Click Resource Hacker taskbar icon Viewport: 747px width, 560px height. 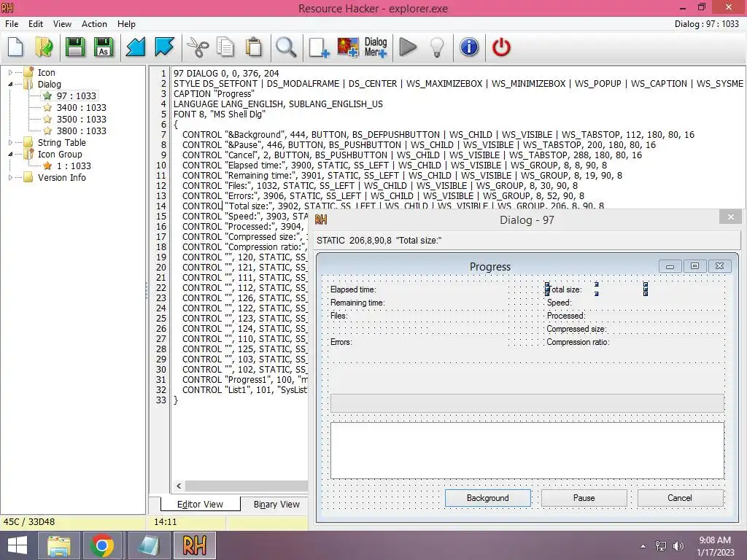click(194, 545)
